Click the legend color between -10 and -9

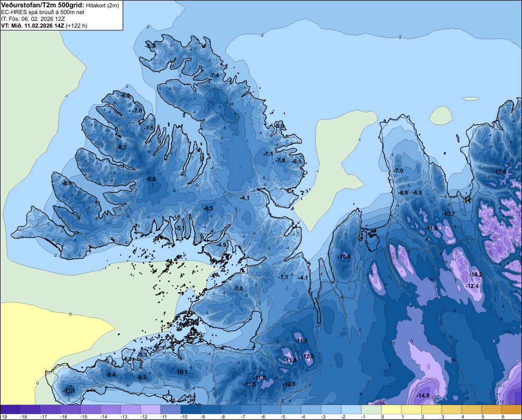[191, 410]
